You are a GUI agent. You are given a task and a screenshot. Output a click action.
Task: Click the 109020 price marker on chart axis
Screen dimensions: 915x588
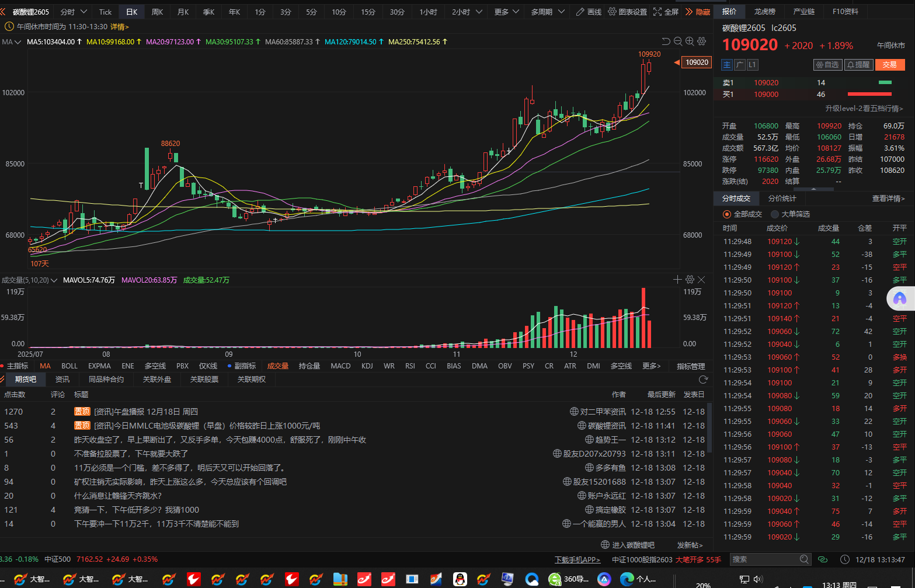pos(697,62)
